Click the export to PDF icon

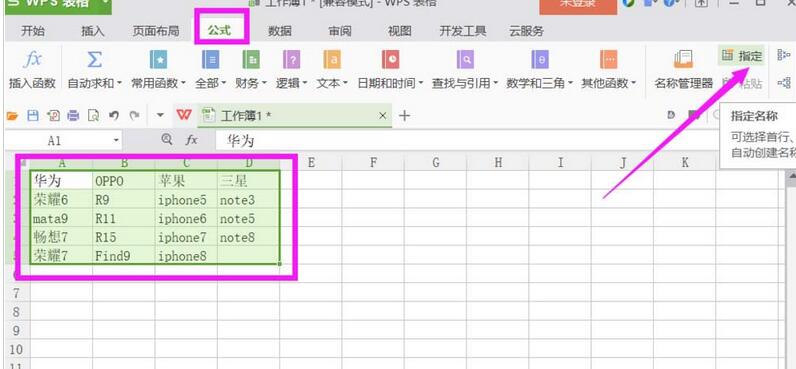pyautogui.click(x=53, y=116)
